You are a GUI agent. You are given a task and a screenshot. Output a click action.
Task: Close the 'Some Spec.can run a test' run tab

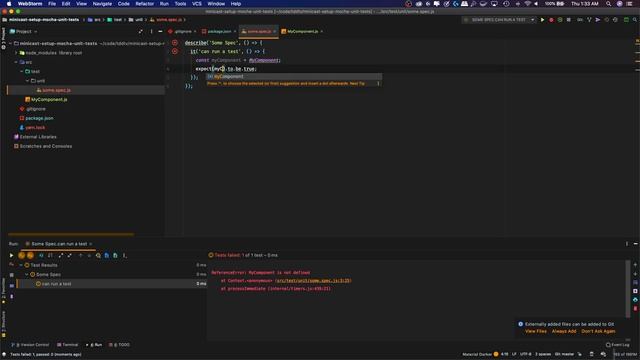[91, 244]
